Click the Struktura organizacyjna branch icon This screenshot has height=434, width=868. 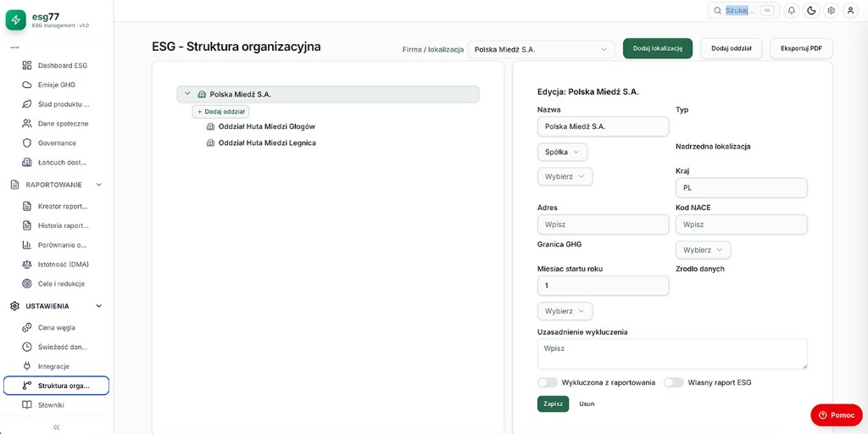(26, 386)
